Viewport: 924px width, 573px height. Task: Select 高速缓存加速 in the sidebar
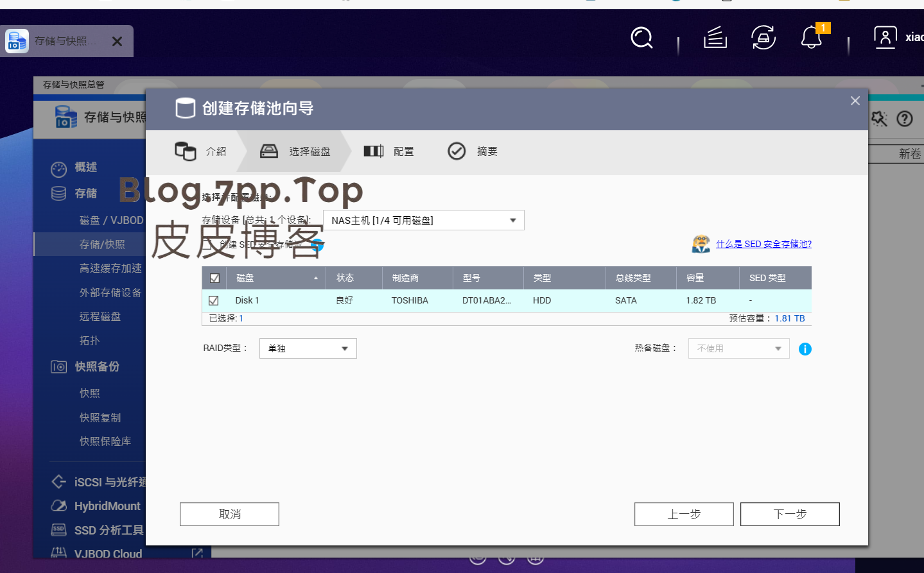coord(110,268)
